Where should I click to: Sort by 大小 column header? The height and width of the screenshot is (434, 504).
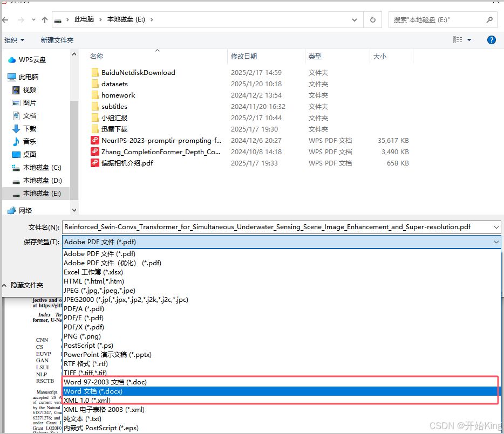click(x=379, y=57)
